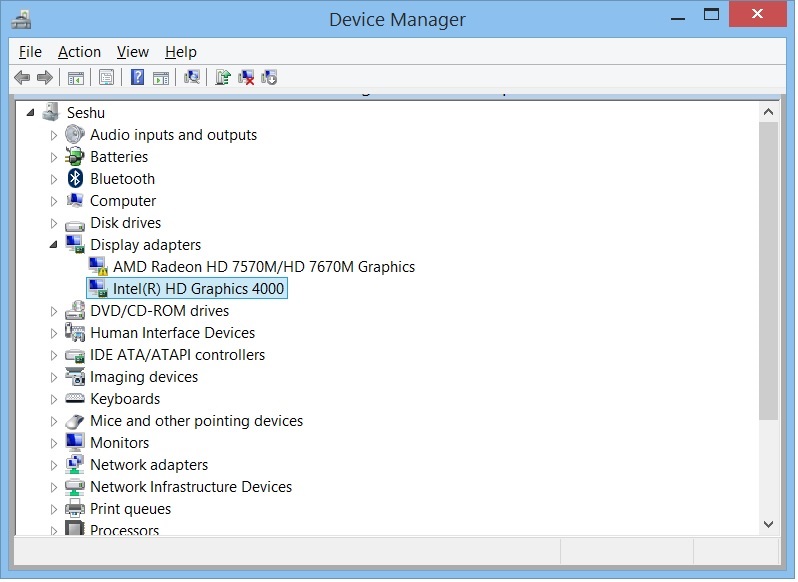The height and width of the screenshot is (582, 798).
Task: Expand the Imaging devices arrow
Action: 53,377
